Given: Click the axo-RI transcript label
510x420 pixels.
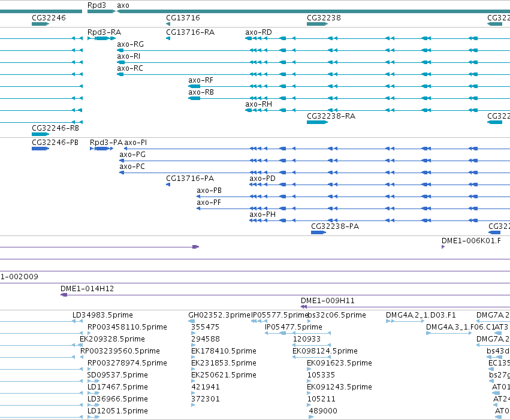Looking at the screenshot, I should (128, 56).
